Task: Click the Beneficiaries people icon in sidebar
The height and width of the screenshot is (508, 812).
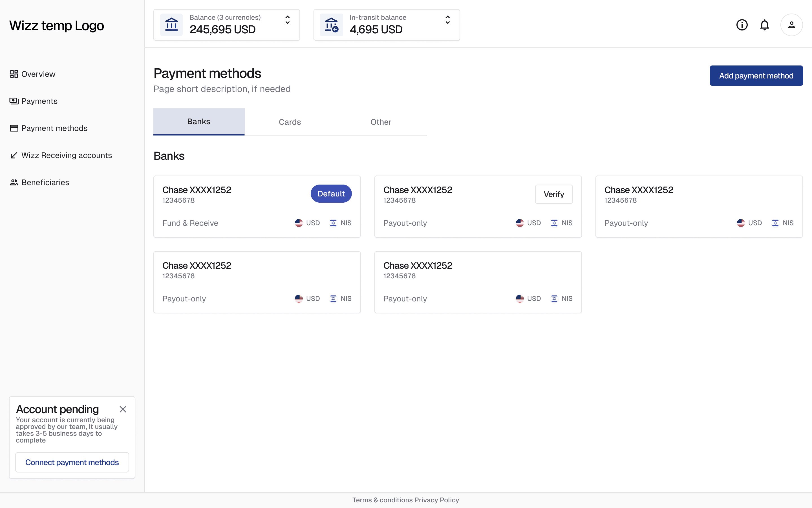Action: (x=14, y=182)
